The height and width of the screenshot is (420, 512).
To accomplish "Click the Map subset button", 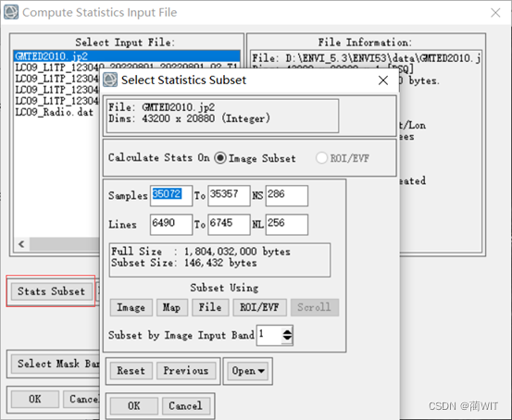I will click(172, 307).
